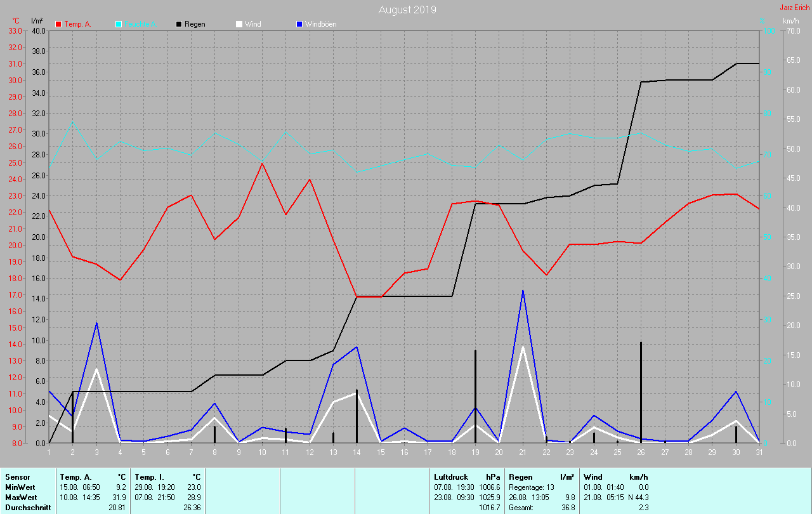Image resolution: width=812 pixels, height=514 pixels.
Task: Select the Temp. A. legend label
Action: pos(77,24)
